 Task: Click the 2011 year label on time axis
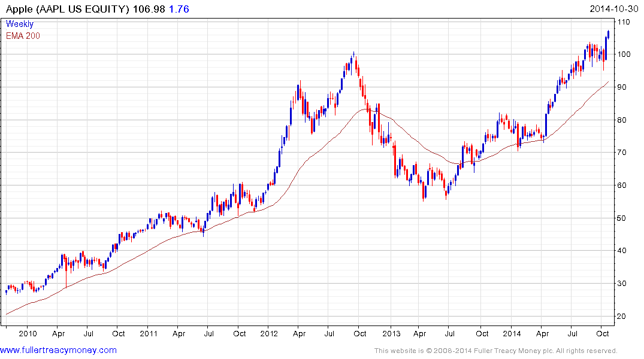click(149, 333)
